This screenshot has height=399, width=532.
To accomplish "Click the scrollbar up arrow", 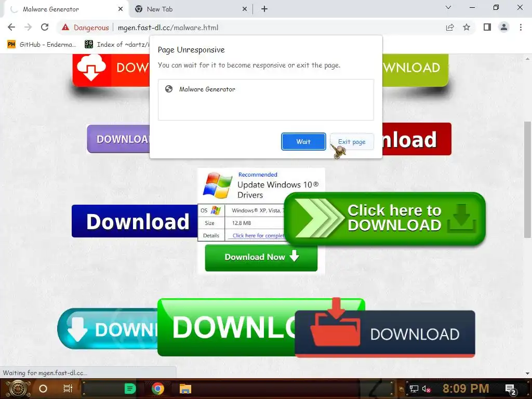I will click(x=527, y=59).
